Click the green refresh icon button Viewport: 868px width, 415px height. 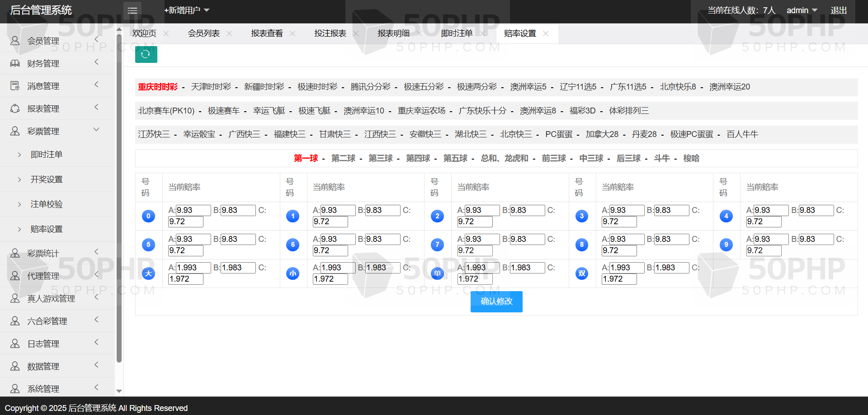(x=146, y=54)
